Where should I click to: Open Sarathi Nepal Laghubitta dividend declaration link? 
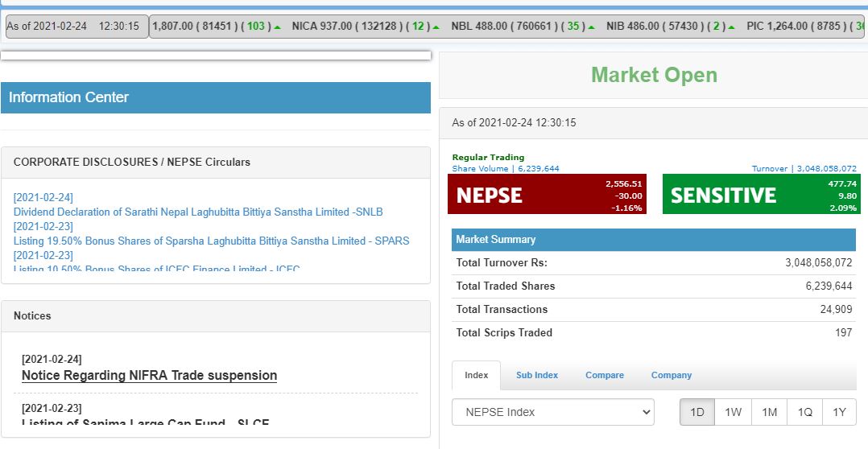tap(198, 212)
